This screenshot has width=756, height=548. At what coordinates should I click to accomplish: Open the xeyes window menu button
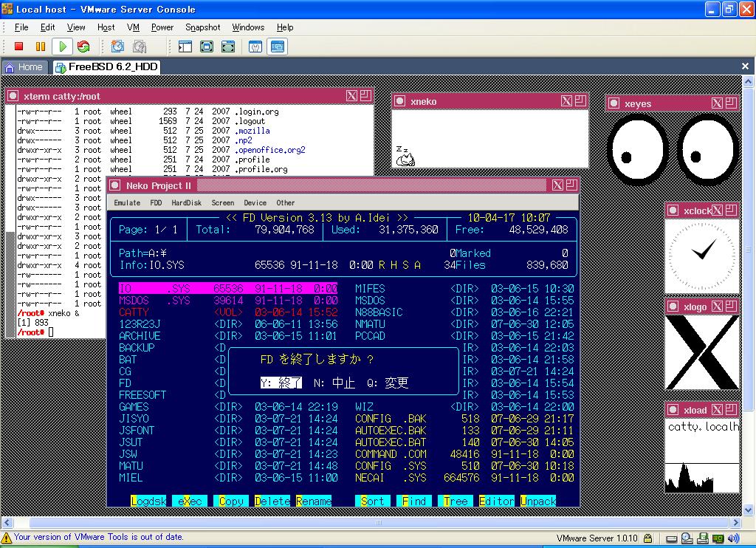(x=614, y=103)
